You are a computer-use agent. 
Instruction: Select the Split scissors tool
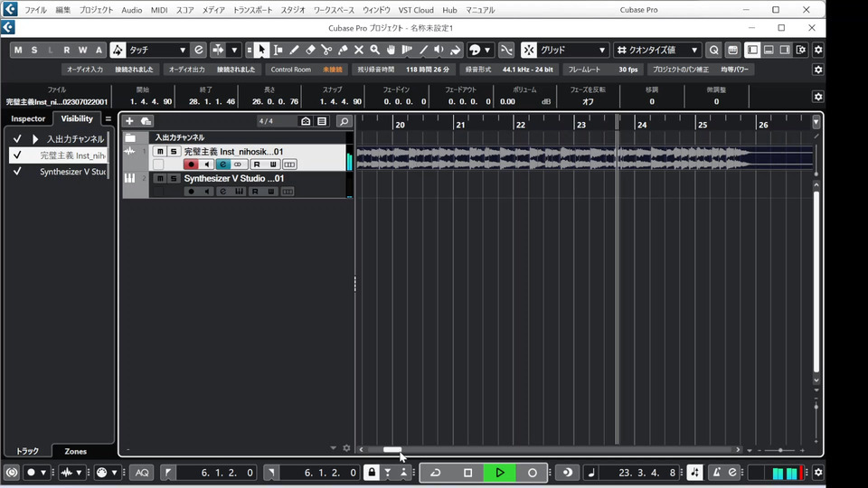tap(326, 50)
